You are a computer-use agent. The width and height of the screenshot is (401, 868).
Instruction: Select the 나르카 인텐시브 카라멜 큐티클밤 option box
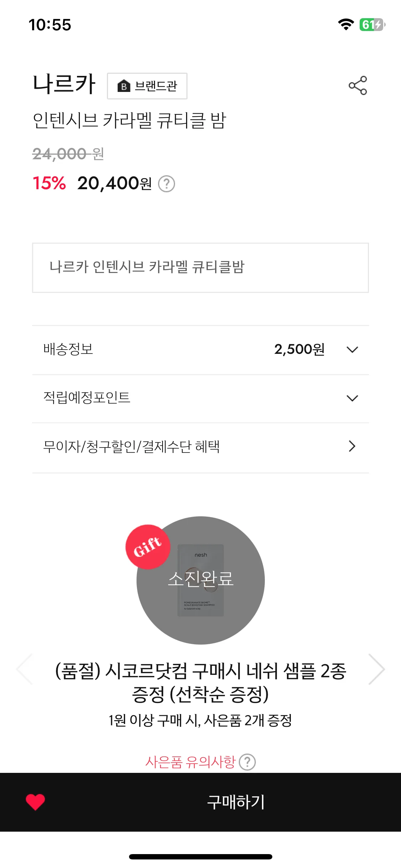(x=200, y=268)
